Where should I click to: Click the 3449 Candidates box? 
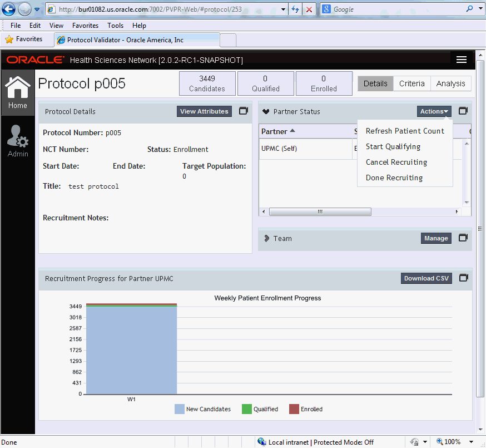207,83
